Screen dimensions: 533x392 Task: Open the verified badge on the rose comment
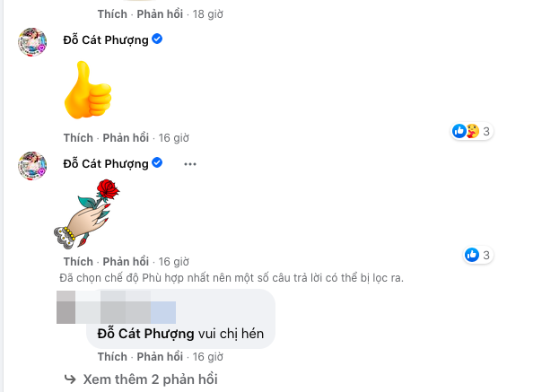click(x=157, y=162)
